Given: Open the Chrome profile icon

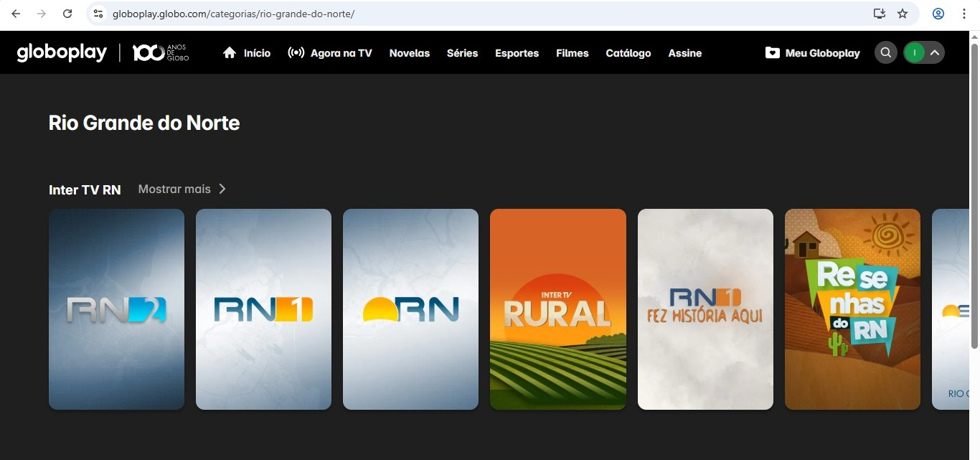Looking at the screenshot, I should point(938,14).
